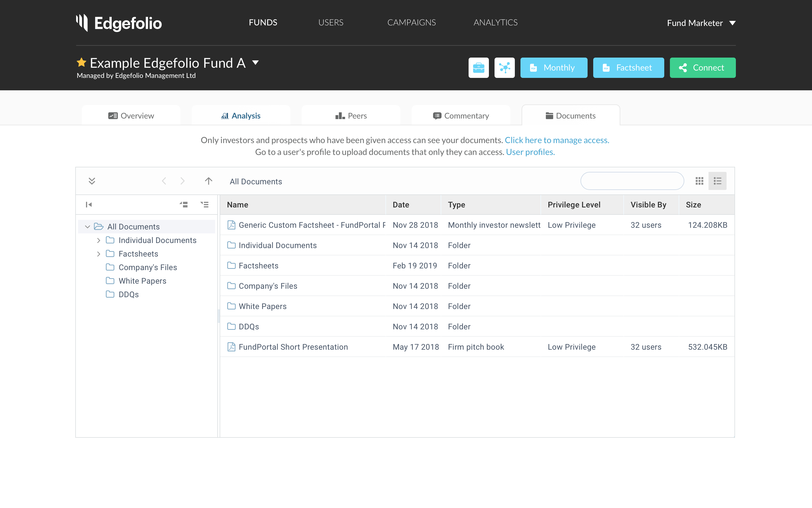Open the ANALYTICS menu item
This screenshot has height=508, width=812.
tap(496, 23)
